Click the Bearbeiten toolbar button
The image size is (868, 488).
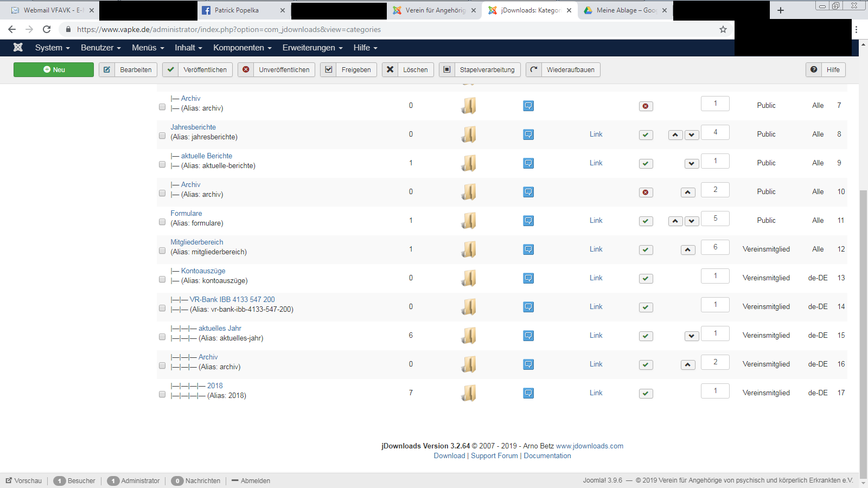click(x=128, y=69)
